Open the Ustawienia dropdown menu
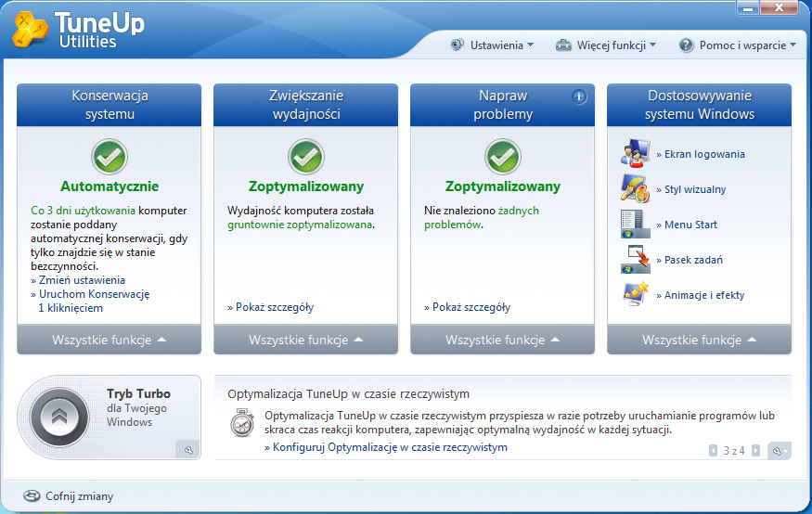Image resolution: width=812 pixels, height=514 pixels. click(492, 45)
